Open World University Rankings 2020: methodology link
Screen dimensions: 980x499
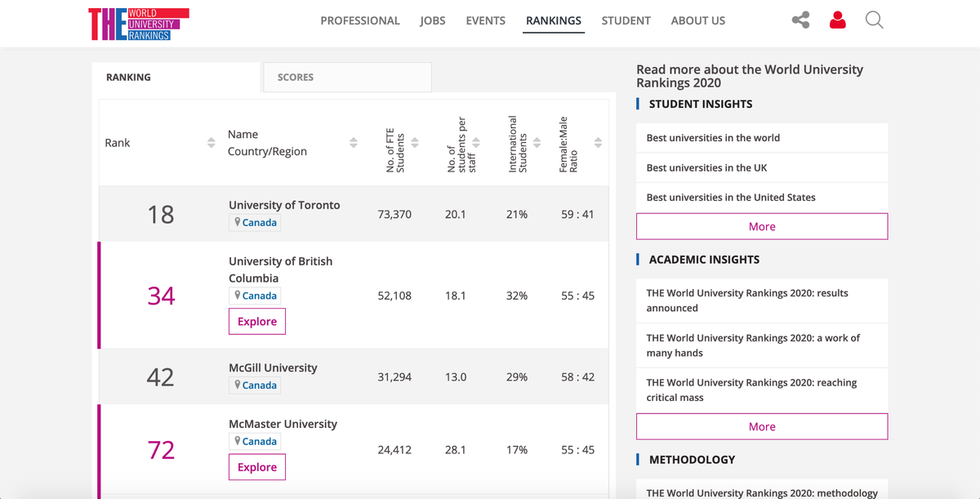762,493
